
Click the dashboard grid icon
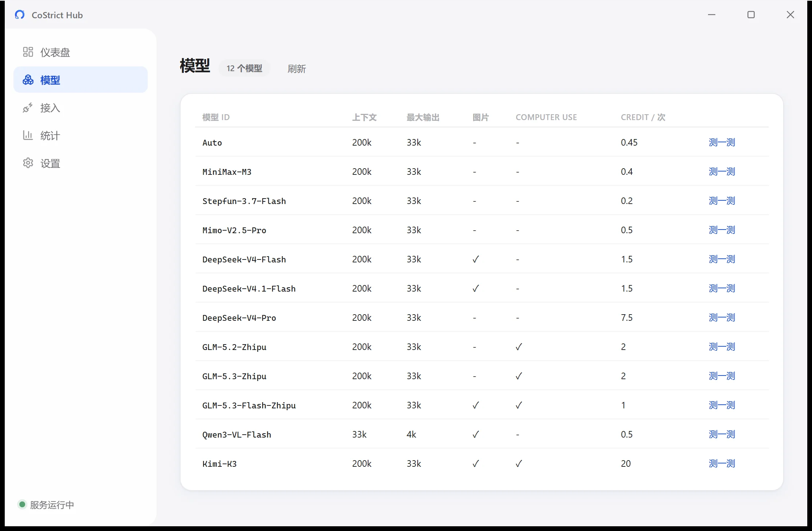pos(28,52)
